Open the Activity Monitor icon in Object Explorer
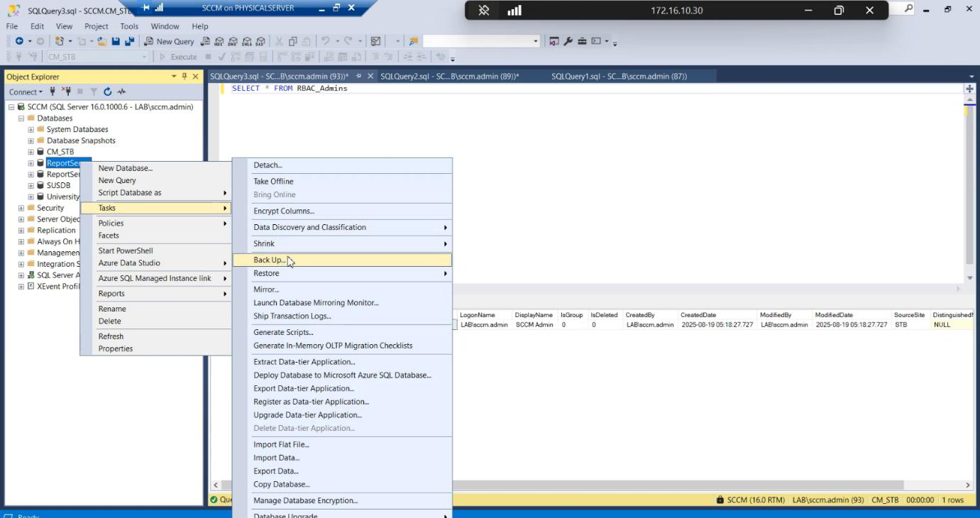 coord(121,92)
